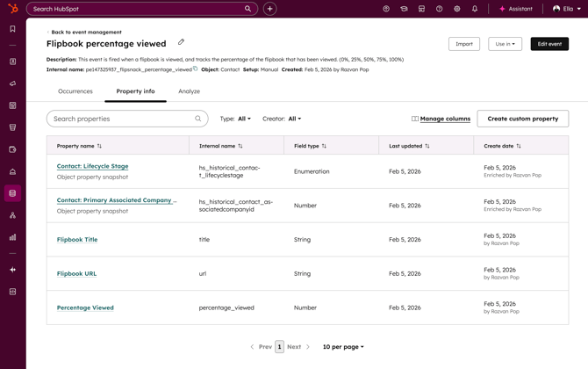The image size is (588, 369).
Task: Click the HubSpot sprocket logo
Action: (13, 8)
